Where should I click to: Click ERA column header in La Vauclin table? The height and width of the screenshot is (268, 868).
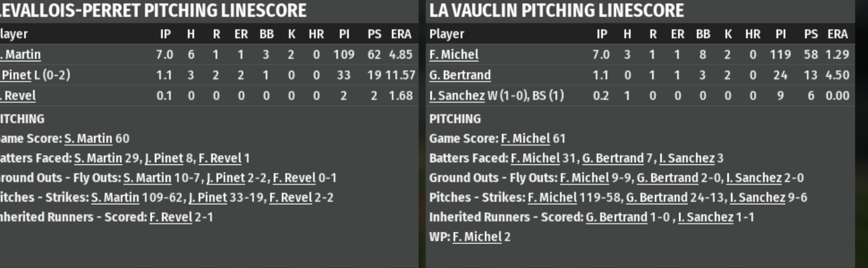tap(837, 34)
